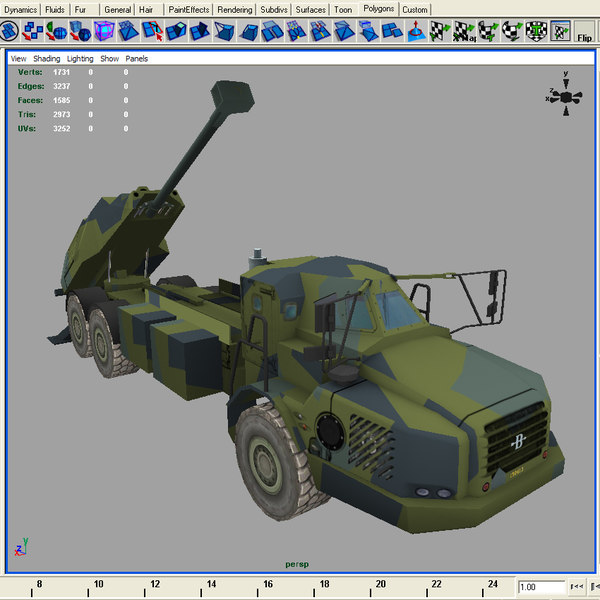Click the two offset blue planes icon
Viewport: 600px width, 600px height.
click(x=391, y=31)
